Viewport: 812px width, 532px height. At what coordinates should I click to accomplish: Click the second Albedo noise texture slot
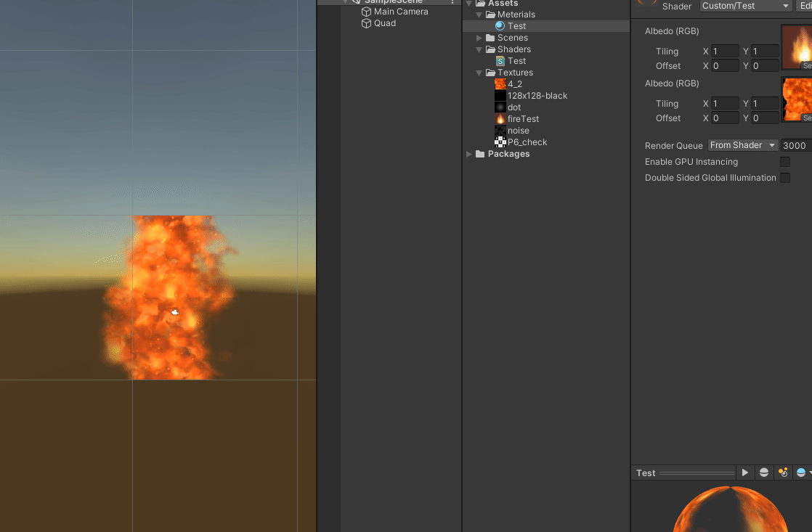(x=797, y=99)
